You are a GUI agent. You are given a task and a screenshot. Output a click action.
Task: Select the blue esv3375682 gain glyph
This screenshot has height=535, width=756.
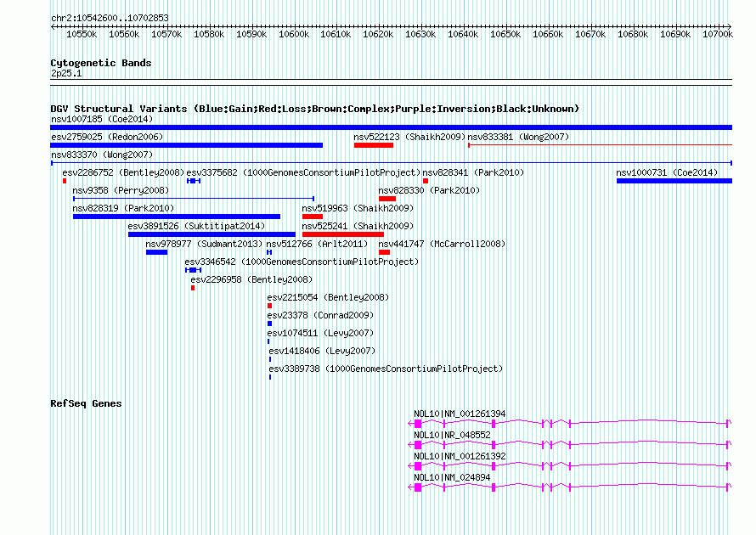[x=194, y=181]
